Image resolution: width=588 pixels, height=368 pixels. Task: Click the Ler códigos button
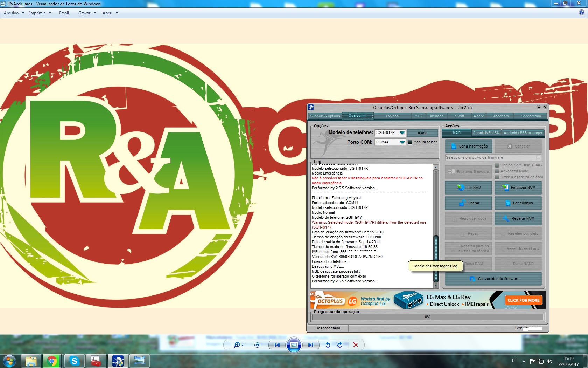(518, 203)
